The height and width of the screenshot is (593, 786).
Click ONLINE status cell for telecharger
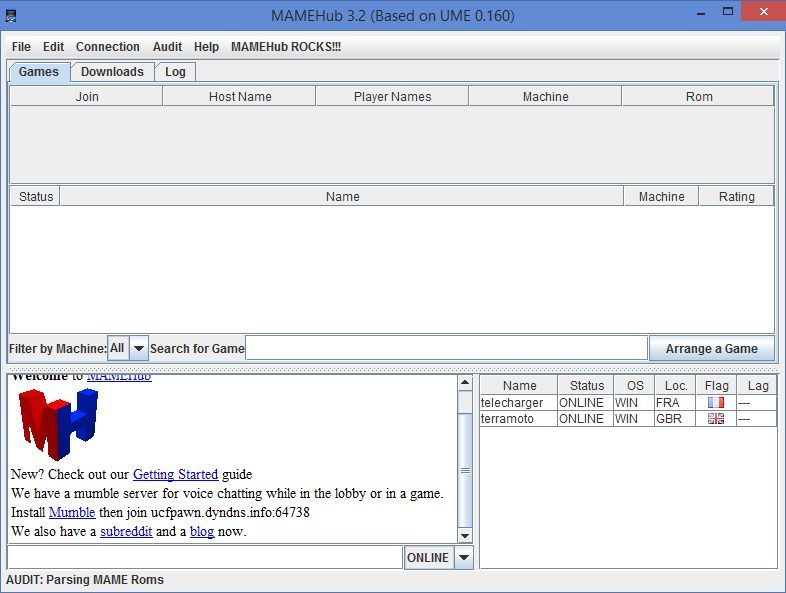pos(585,403)
